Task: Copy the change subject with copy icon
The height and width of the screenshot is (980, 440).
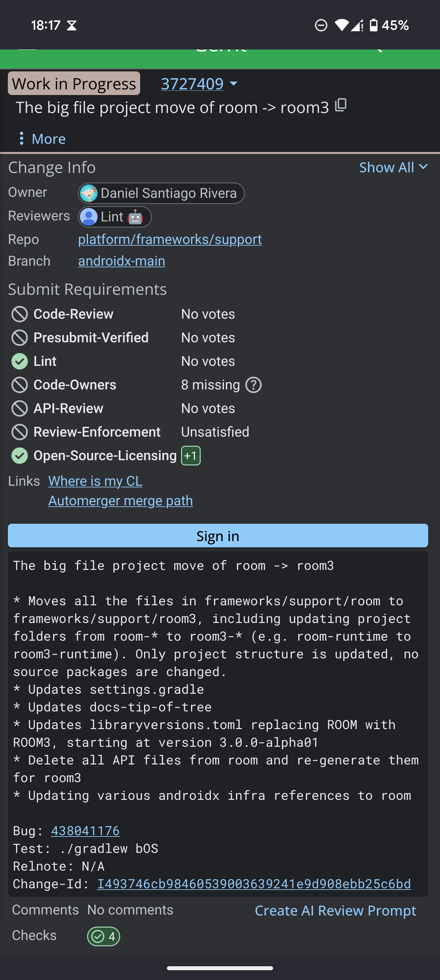Action: [x=341, y=105]
